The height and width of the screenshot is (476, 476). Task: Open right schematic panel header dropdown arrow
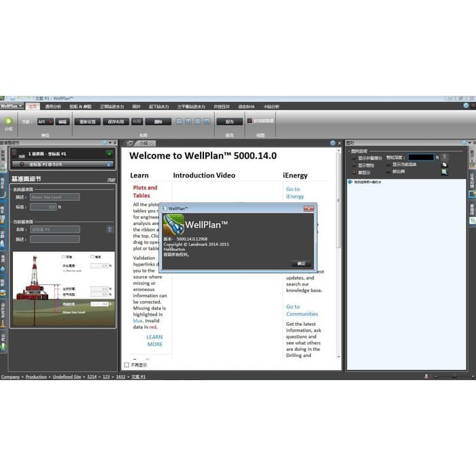pos(469,143)
